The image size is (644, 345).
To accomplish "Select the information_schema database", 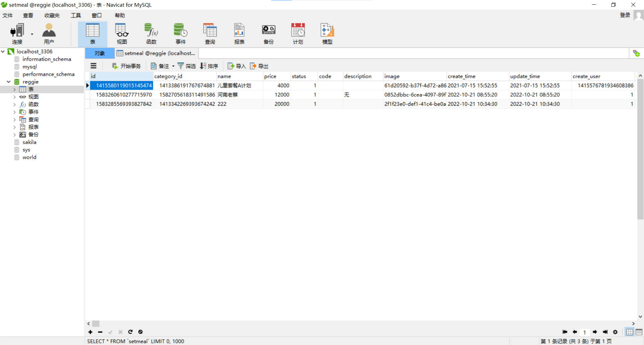I will pos(47,59).
